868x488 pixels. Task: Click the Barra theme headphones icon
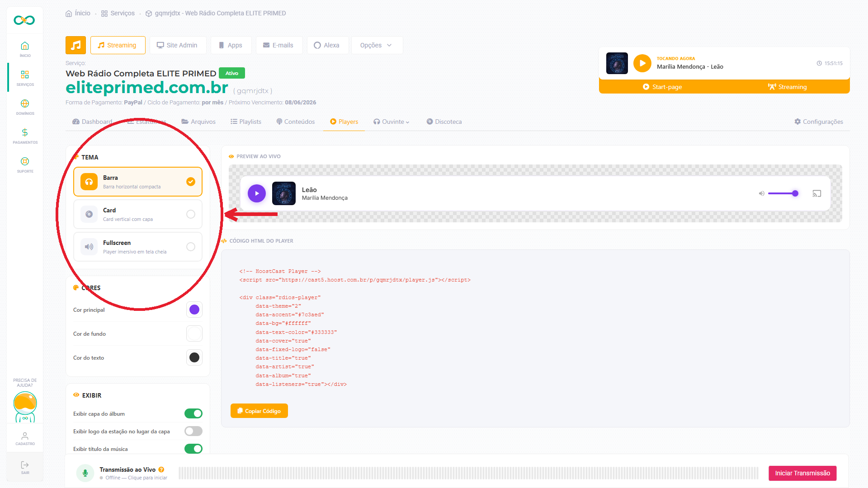(x=89, y=182)
